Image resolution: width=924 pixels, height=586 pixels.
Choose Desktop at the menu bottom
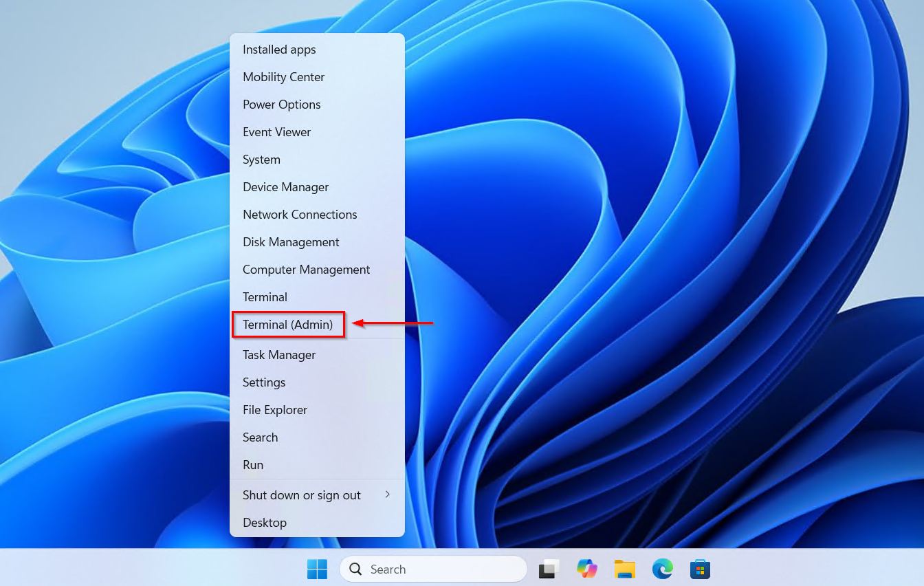pos(265,523)
